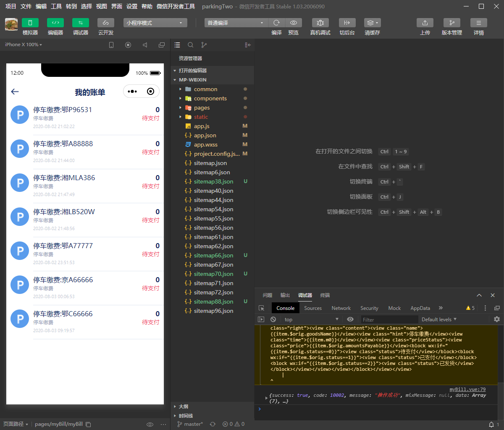
Task: Expand the static folder
Action: coord(212,117)
